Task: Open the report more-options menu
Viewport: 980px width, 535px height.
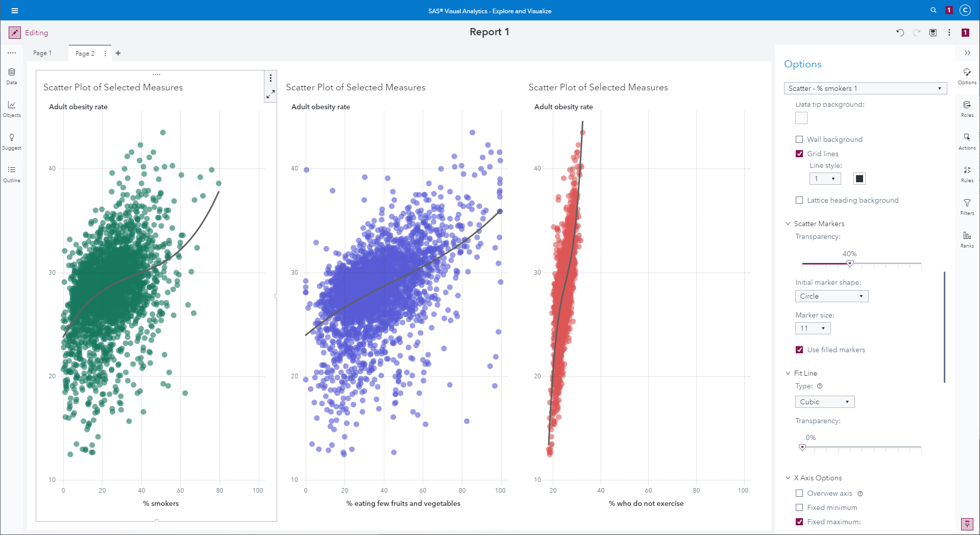Action: coord(949,33)
